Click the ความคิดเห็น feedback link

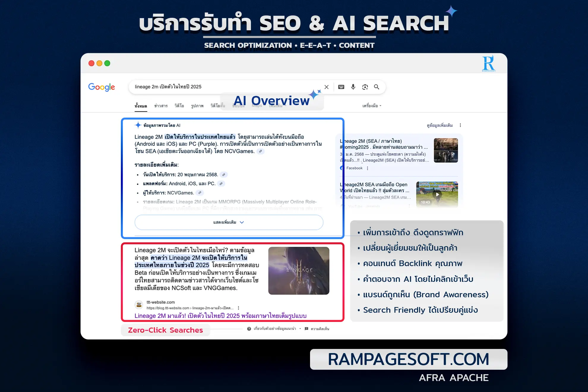coord(320,329)
